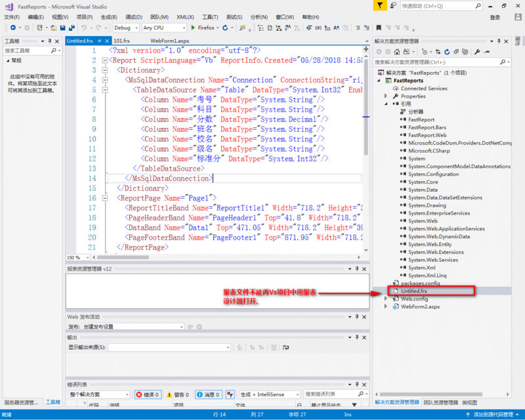The image size is (525, 420).
Task: Toggle Errors 0 filter button
Action: (148, 394)
